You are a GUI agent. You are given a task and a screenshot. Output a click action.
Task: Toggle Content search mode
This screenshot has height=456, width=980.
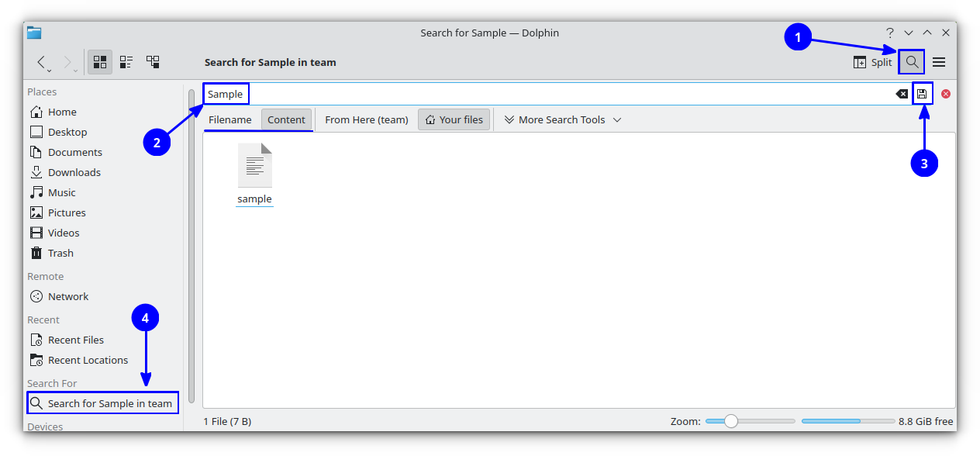click(x=286, y=119)
